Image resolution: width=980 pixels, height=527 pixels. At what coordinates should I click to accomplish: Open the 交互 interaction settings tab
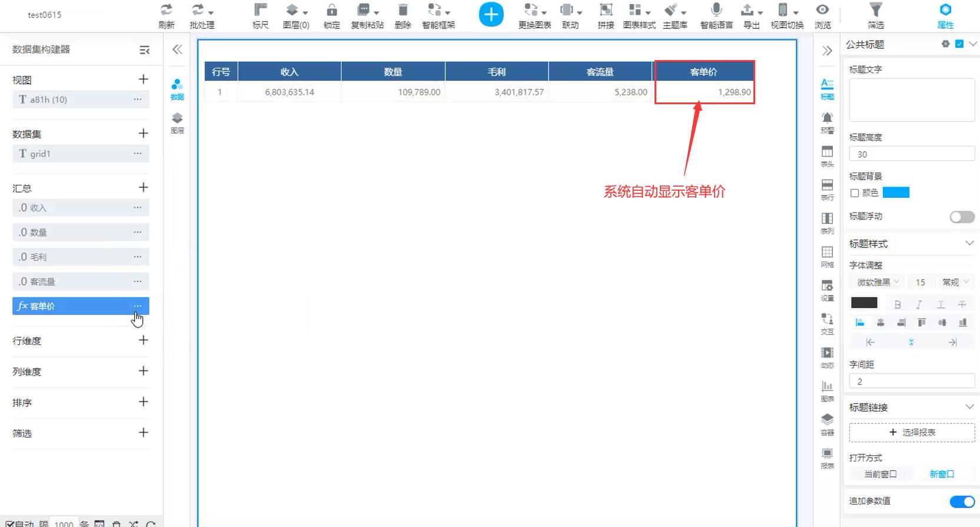[827, 324]
